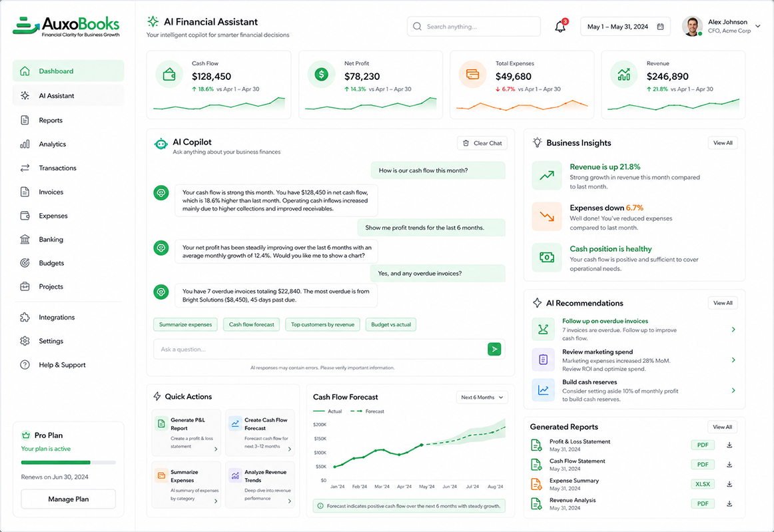Click the calendar icon in date range
Viewport: 774px width, 532px height.
tap(661, 27)
